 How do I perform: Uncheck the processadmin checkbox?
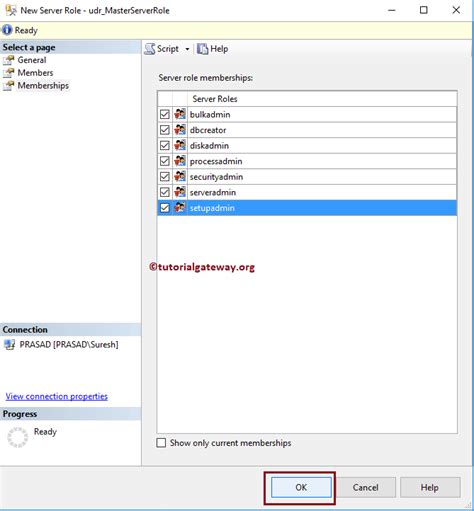165,161
